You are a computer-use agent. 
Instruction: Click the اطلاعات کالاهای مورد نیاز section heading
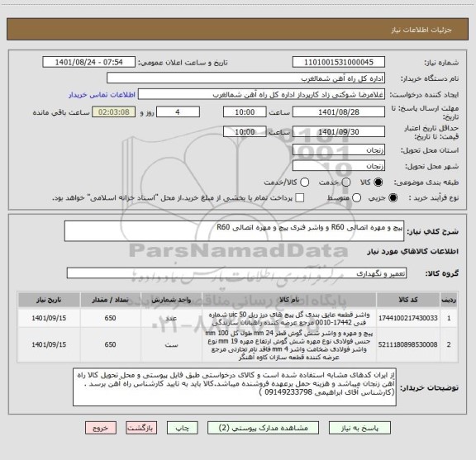pyautogui.click(x=413, y=251)
